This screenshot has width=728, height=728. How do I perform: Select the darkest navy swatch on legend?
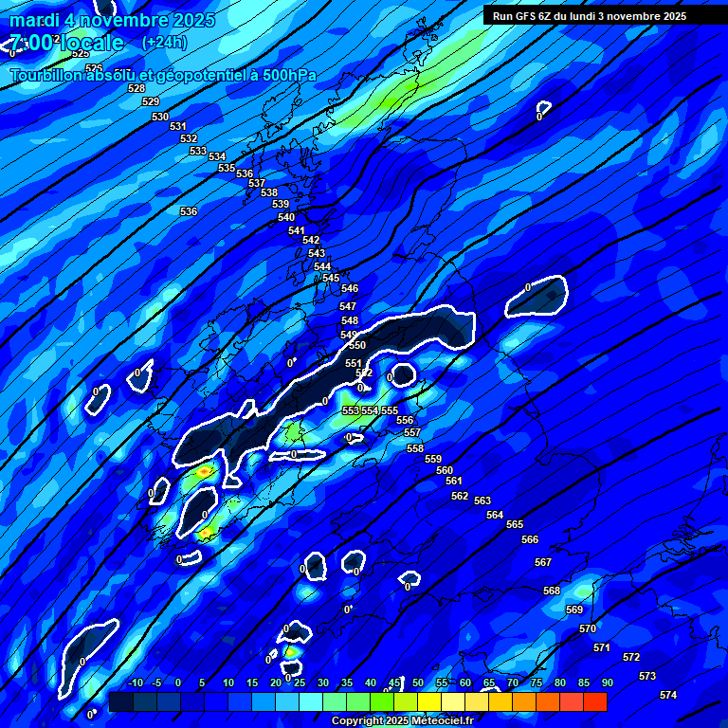click(120, 702)
